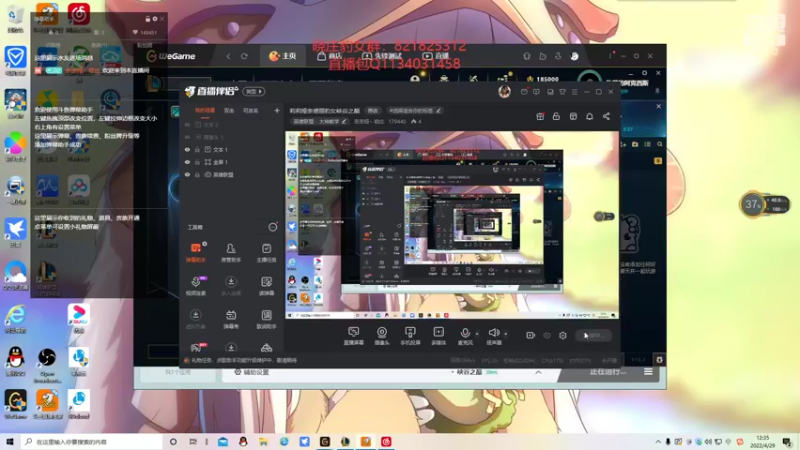Switch to the WeGame 主页 tab
The image size is (800, 450).
click(x=283, y=56)
